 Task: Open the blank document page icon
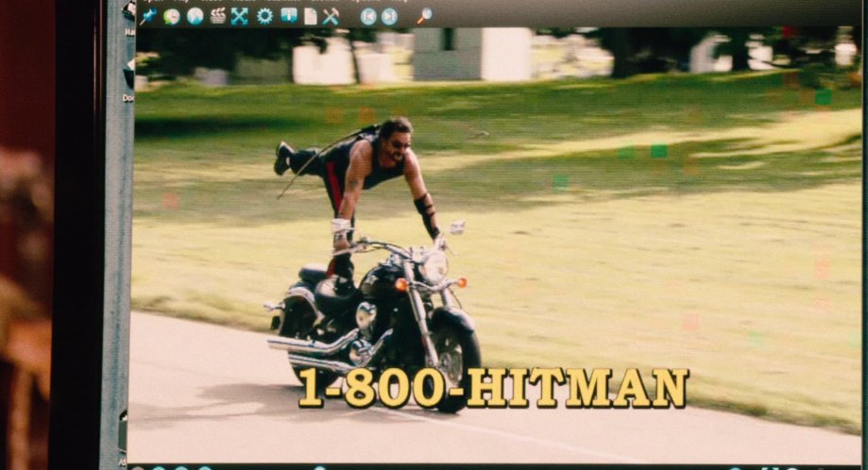pos(310,16)
